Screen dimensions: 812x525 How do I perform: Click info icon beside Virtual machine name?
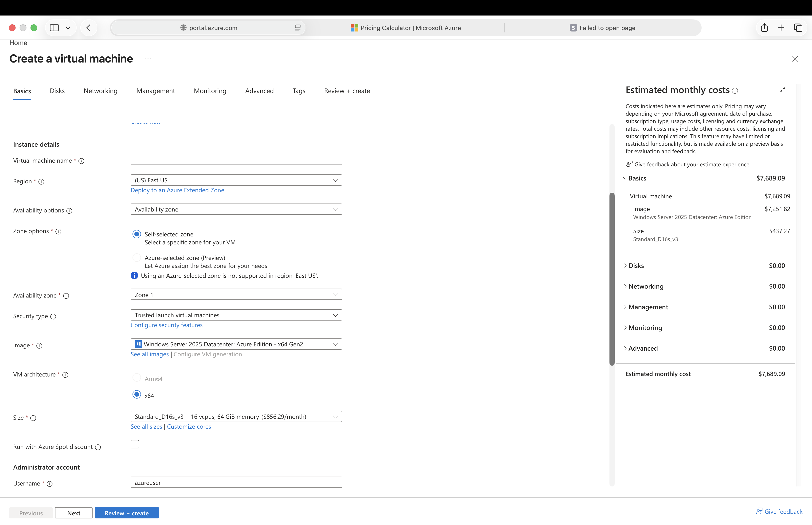[82, 161]
